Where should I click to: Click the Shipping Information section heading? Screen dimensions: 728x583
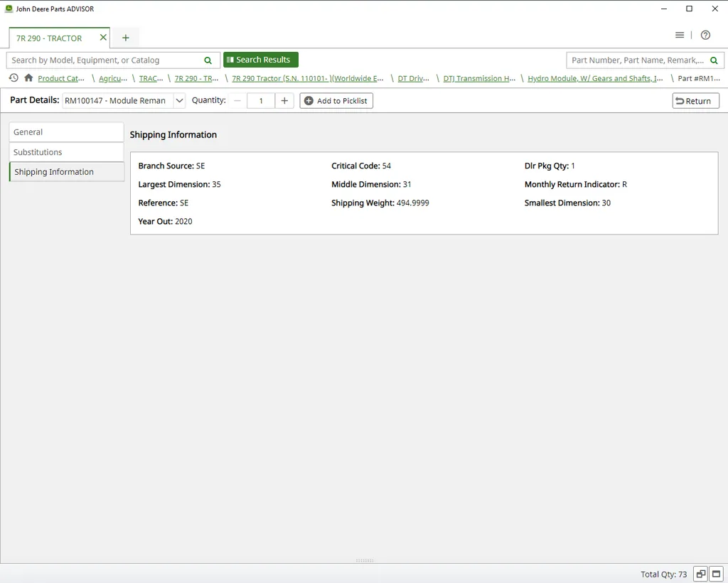click(173, 134)
